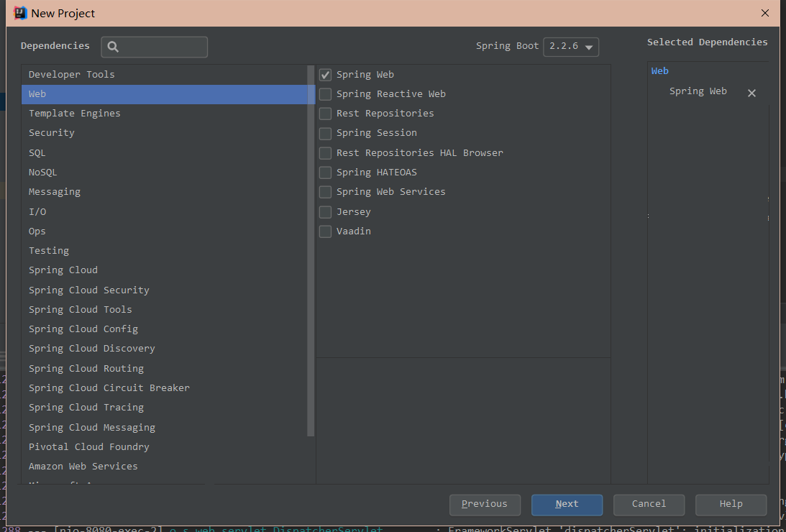
Task: Focus the dependencies search field
Action: tap(155, 47)
